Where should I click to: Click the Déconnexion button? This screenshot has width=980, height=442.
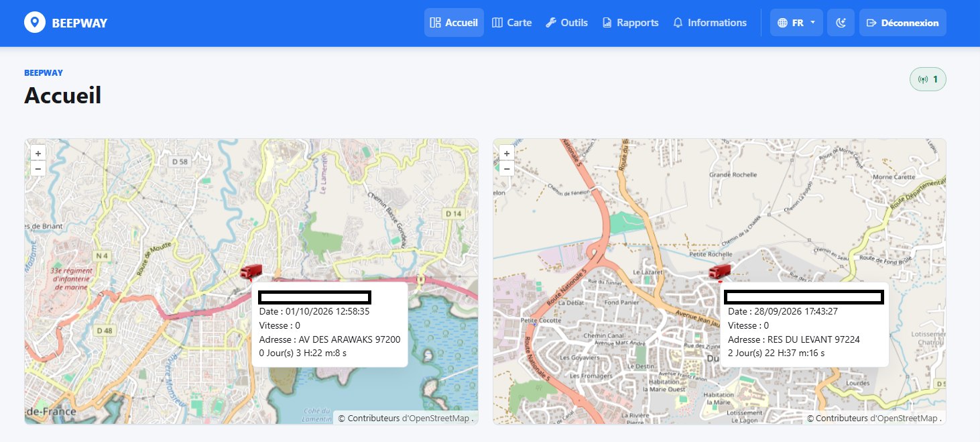902,23
